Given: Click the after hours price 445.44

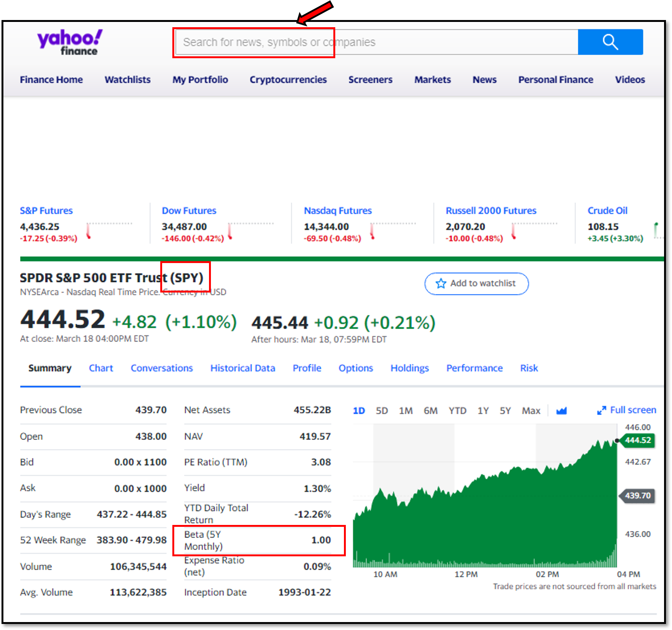Looking at the screenshot, I should click(x=280, y=323).
